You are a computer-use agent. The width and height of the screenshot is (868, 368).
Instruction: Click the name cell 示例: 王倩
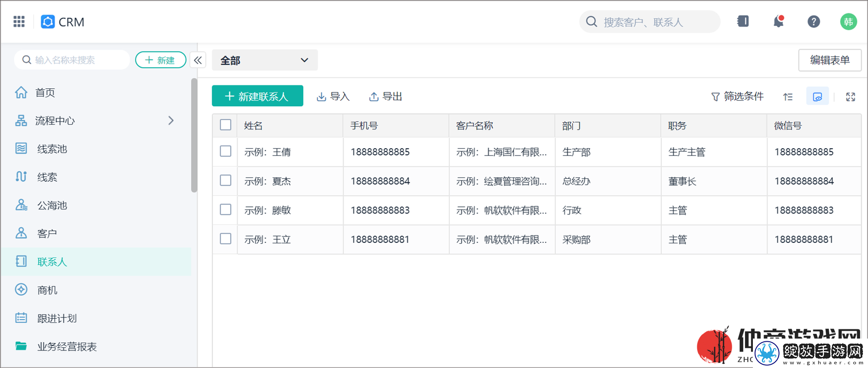click(290, 152)
